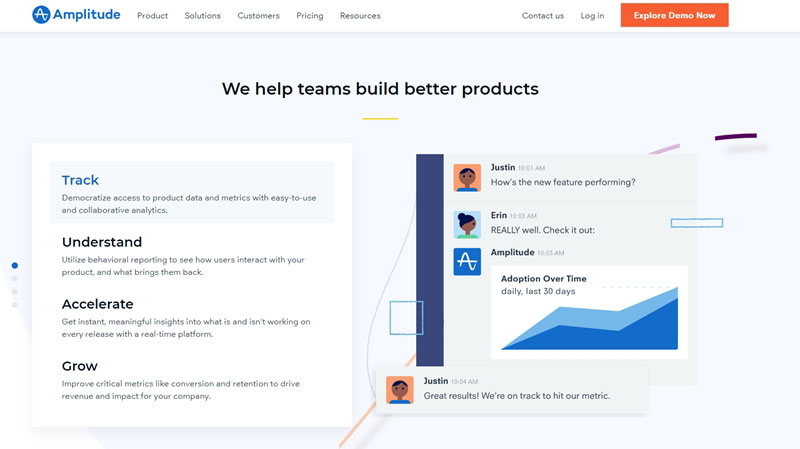Select the first active blue slide dot
The height and width of the screenshot is (449, 800).
tap(15, 266)
